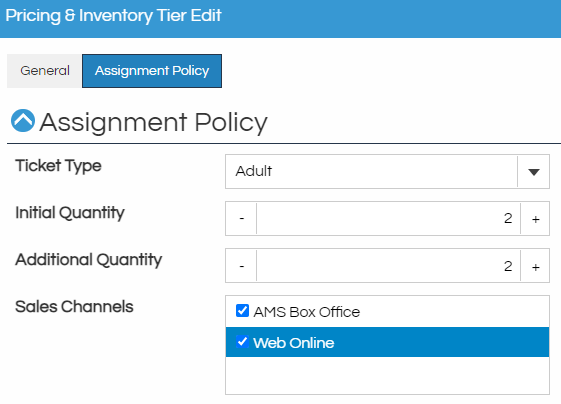Click the Additional Quantity value field
The height and width of the screenshot is (404, 561).
click(x=388, y=266)
